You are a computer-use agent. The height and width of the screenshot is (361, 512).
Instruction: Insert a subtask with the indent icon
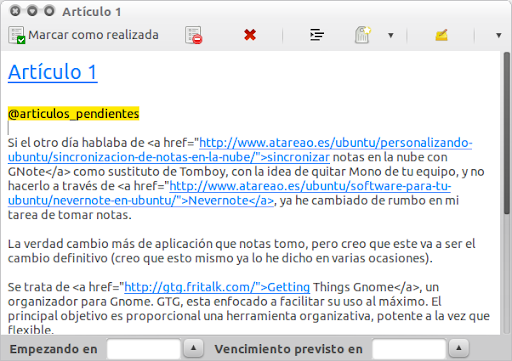coord(317,35)
